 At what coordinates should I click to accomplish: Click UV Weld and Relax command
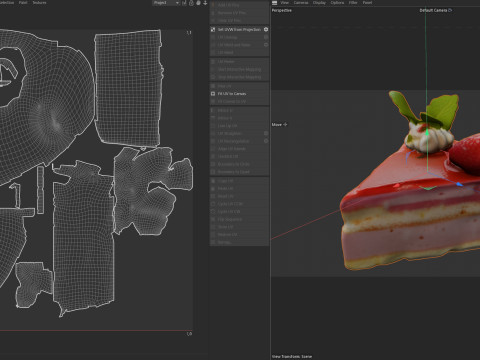point(239,45)
